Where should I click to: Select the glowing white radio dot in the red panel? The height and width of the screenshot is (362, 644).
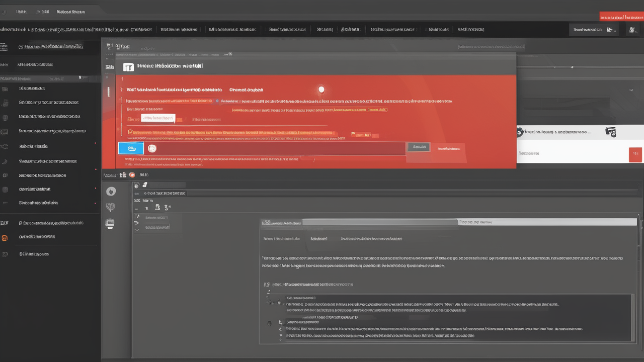click(321, 90)
